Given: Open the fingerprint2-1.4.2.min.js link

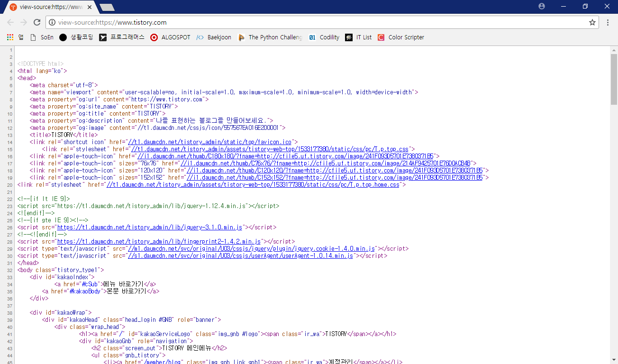Looking at the screenshot, I should (x=159, y=241).
